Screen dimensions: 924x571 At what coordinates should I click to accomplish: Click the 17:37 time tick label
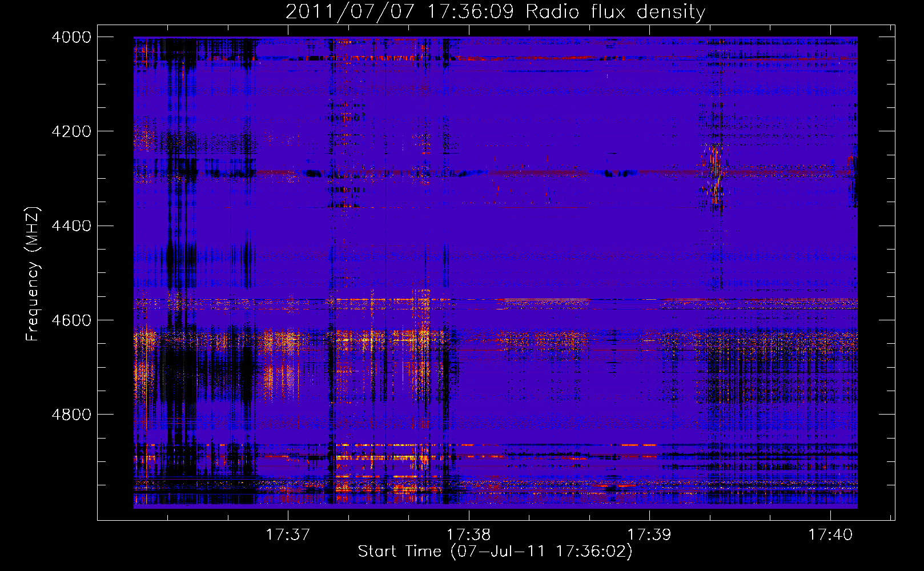(288, 535)
